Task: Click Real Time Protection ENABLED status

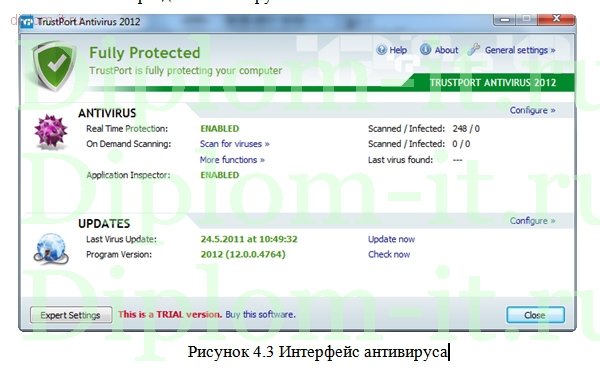Action: coord(220,129)
